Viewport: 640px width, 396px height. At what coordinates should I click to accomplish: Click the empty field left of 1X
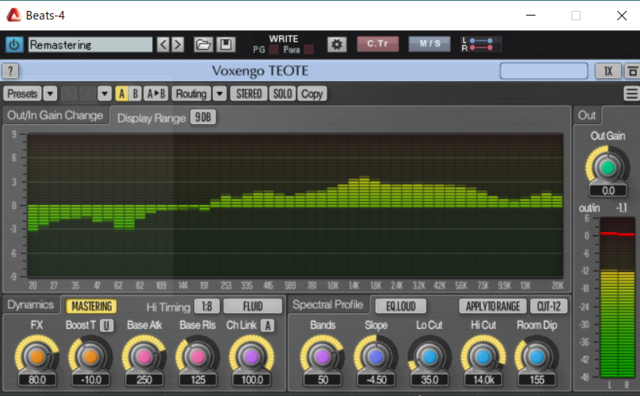[x=544, y=71]
